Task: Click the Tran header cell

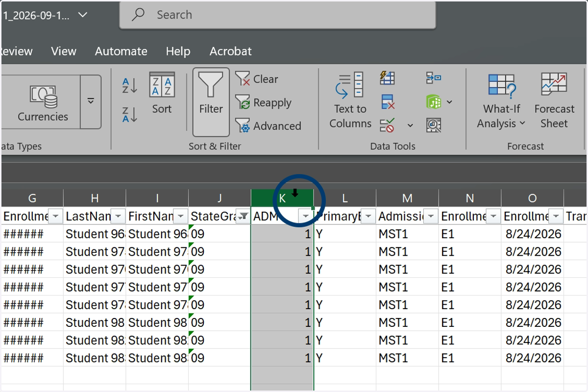Action: click(x=576, y=216)
